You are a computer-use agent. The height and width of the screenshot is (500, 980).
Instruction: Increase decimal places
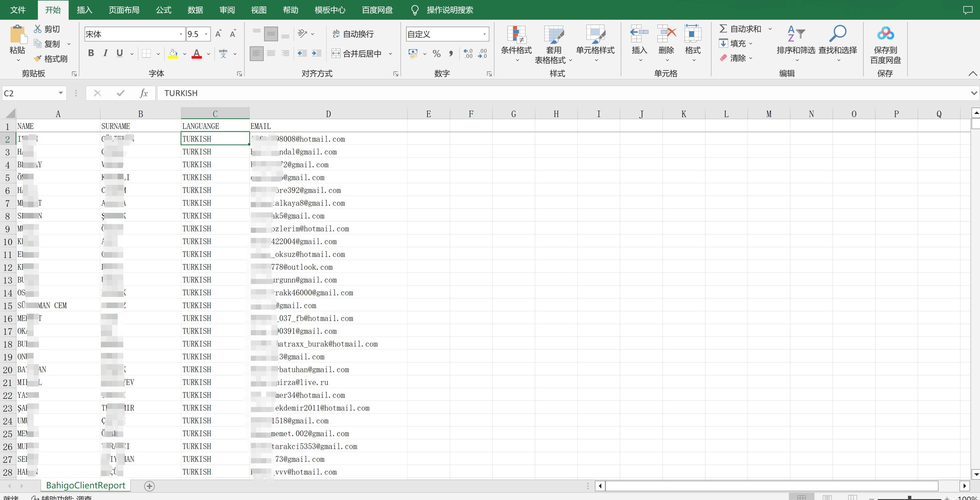468,53
